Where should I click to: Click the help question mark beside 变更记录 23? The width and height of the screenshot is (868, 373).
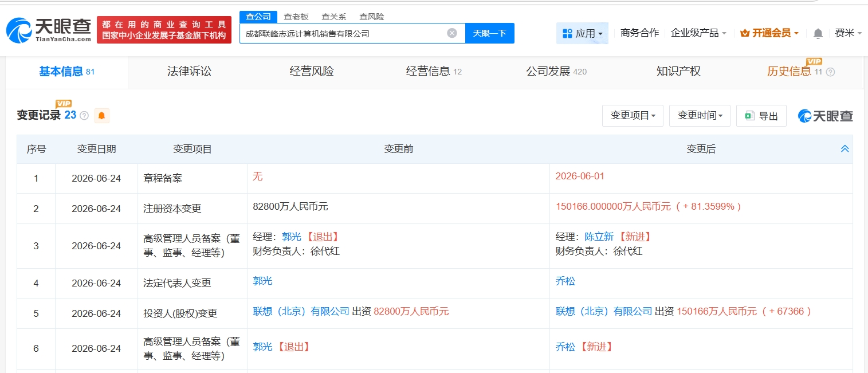(x=84, y=116)
